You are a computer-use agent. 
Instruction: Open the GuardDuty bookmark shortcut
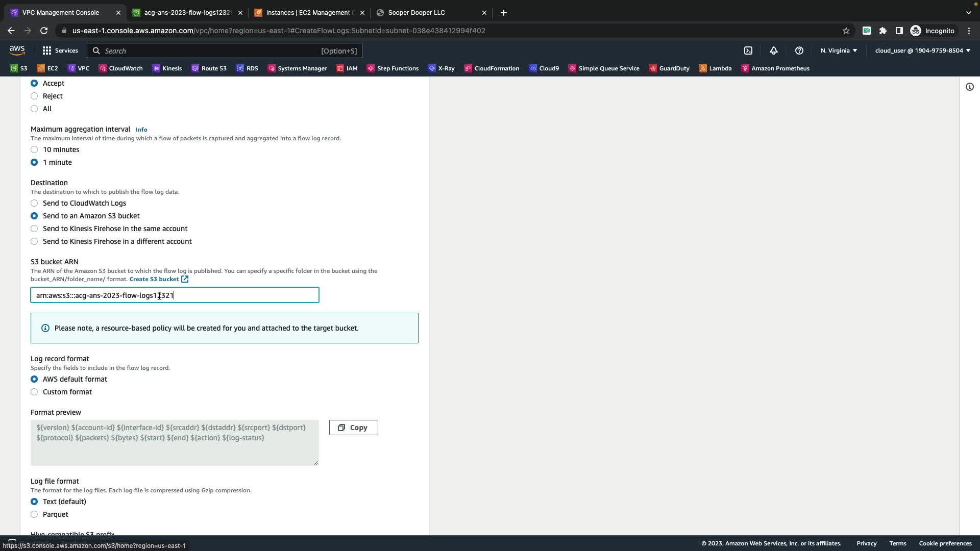coord(669,68)
